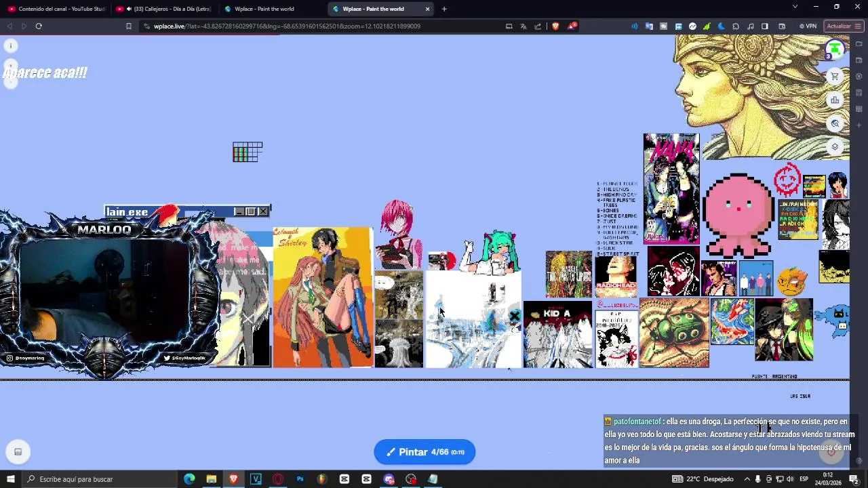The image size is (868, 488).
Task: Open Opera from the taskbar
Action: 278,479
